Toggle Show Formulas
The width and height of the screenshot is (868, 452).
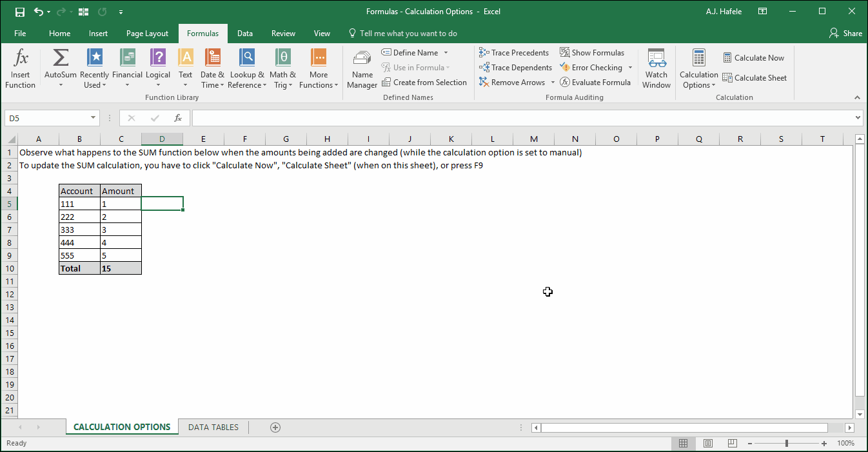tap(592, 53)
